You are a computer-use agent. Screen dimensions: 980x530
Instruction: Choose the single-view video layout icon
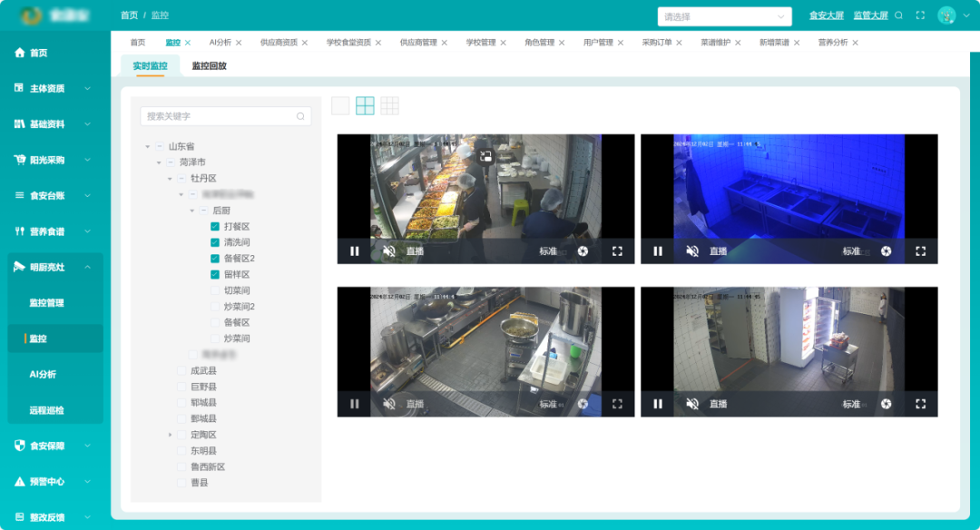[x=340, y=105]
